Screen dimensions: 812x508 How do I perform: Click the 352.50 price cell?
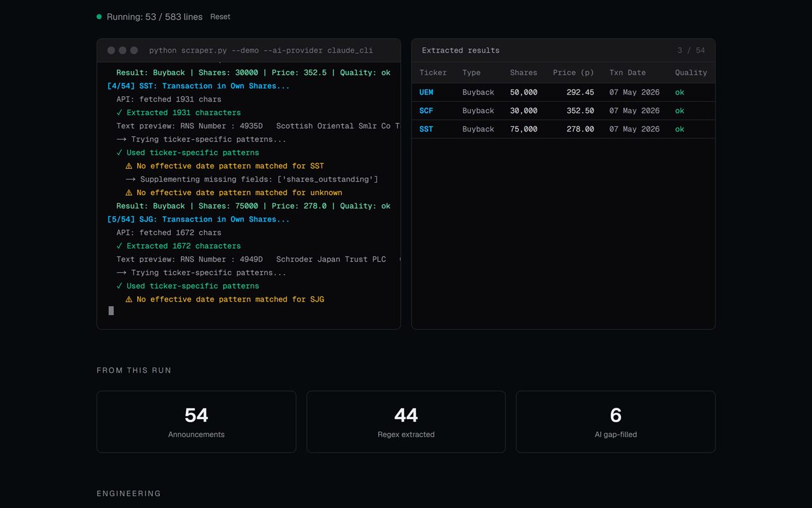click(x=580, y=110)
